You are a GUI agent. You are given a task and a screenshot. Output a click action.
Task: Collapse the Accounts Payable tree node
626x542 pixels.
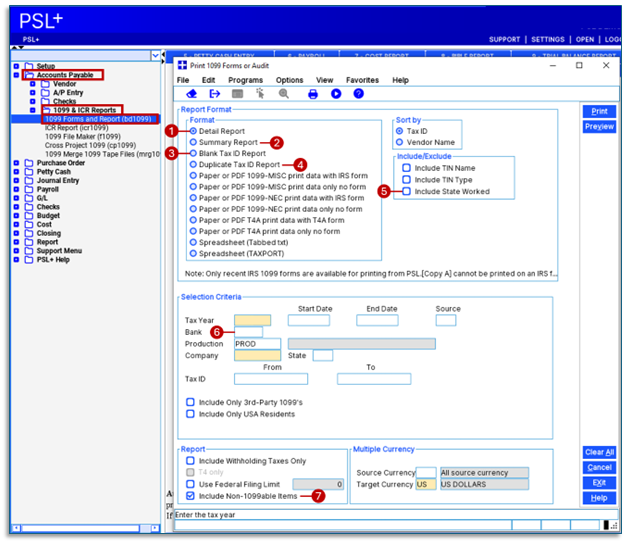pos(16,75)
